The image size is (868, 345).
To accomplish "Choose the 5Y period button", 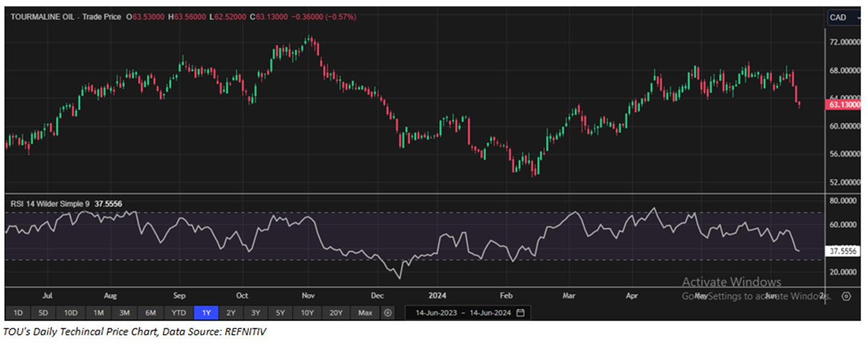I will click(280, 313).
